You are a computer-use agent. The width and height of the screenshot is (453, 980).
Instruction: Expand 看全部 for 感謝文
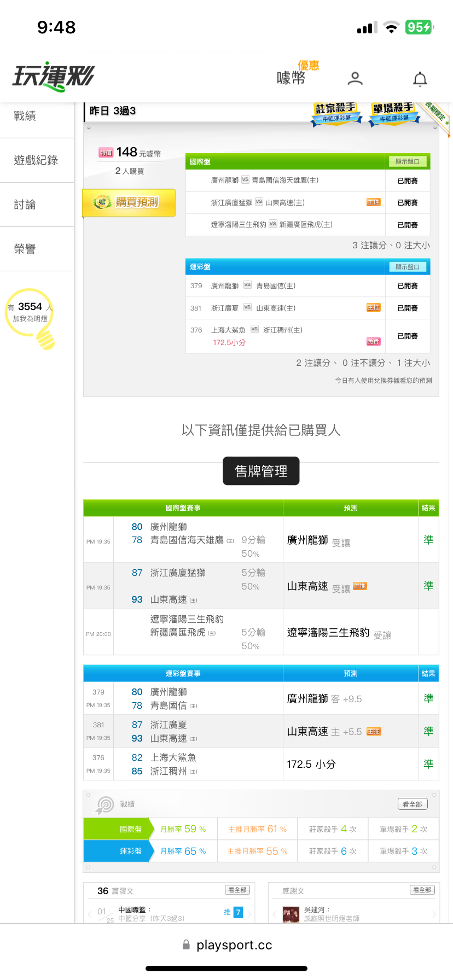coord(422,890)
